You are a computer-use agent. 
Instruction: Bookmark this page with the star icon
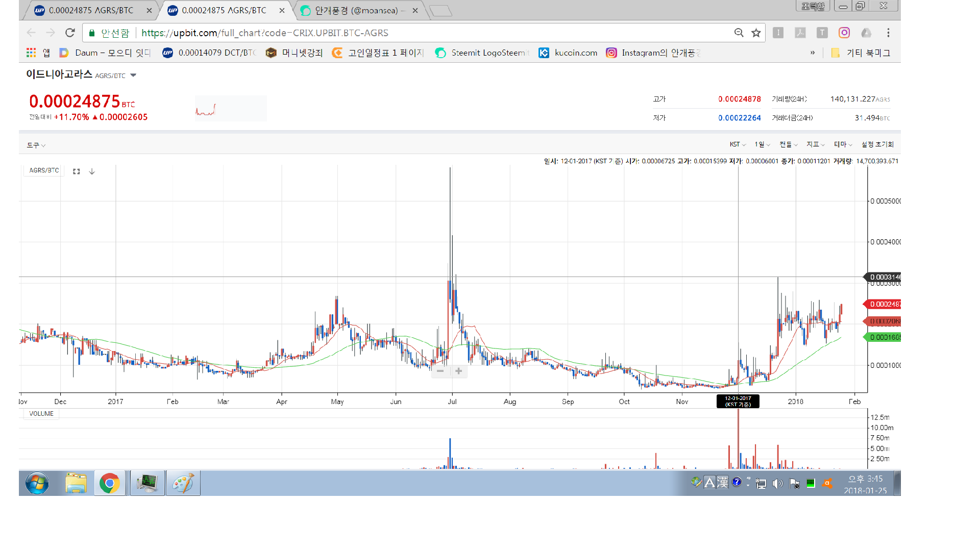[x=756, y=33]
